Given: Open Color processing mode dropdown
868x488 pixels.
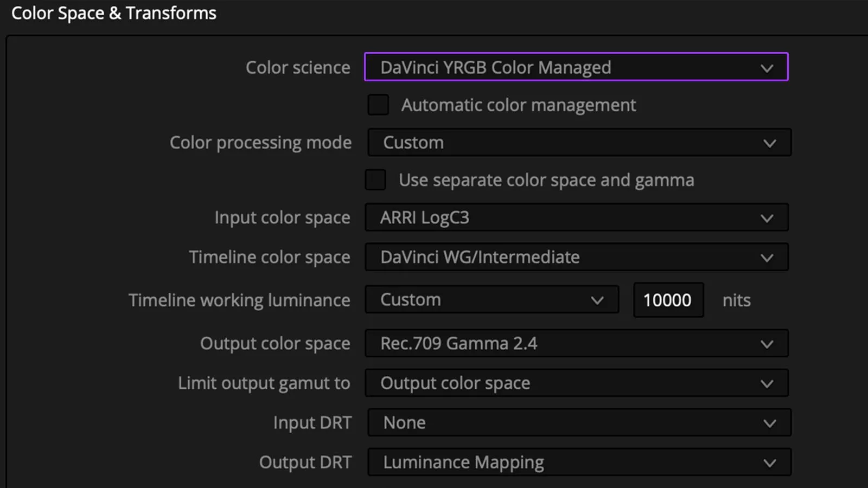Looking at the screenshot, I should point(579,143).
